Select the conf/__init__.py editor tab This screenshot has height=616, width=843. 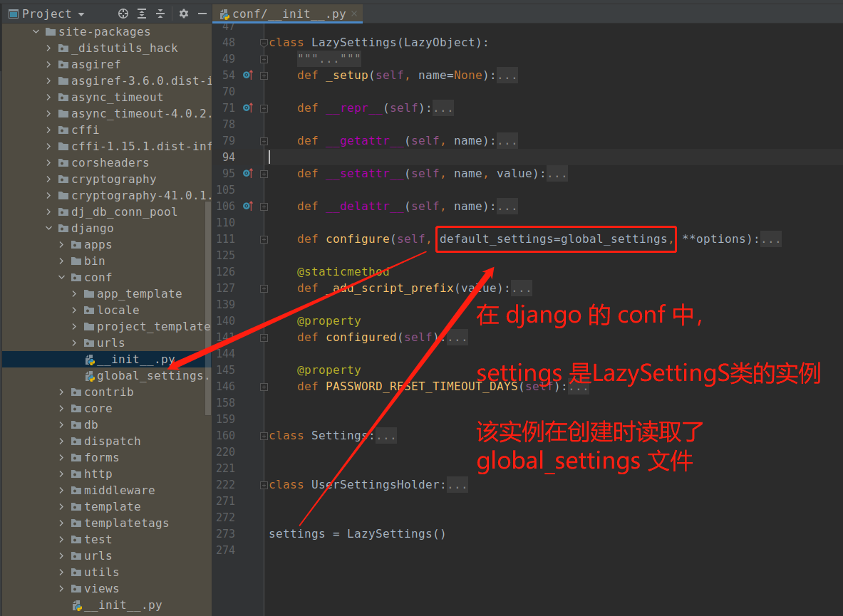tap(288, 14)
